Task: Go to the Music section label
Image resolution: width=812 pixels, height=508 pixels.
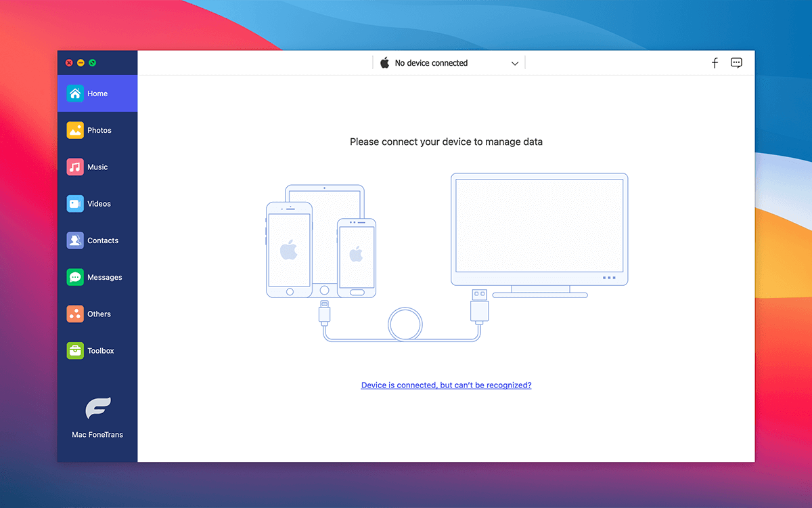Action: coord(97,167)
